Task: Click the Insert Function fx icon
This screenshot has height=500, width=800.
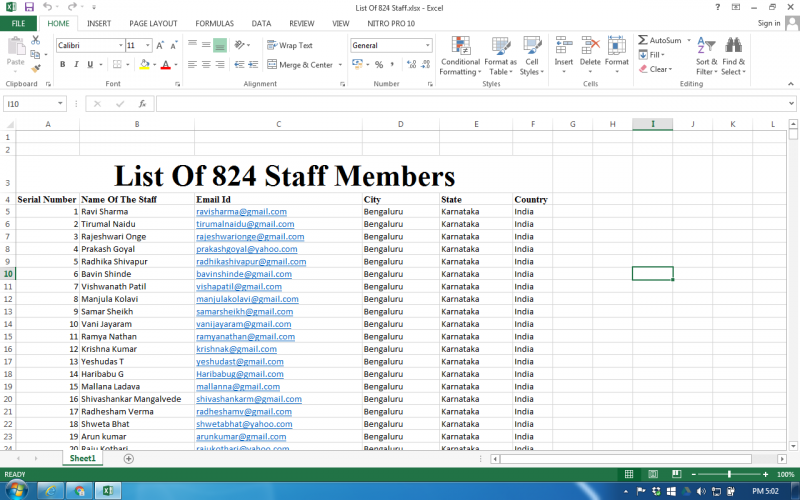Action: [x=142, y=103]
